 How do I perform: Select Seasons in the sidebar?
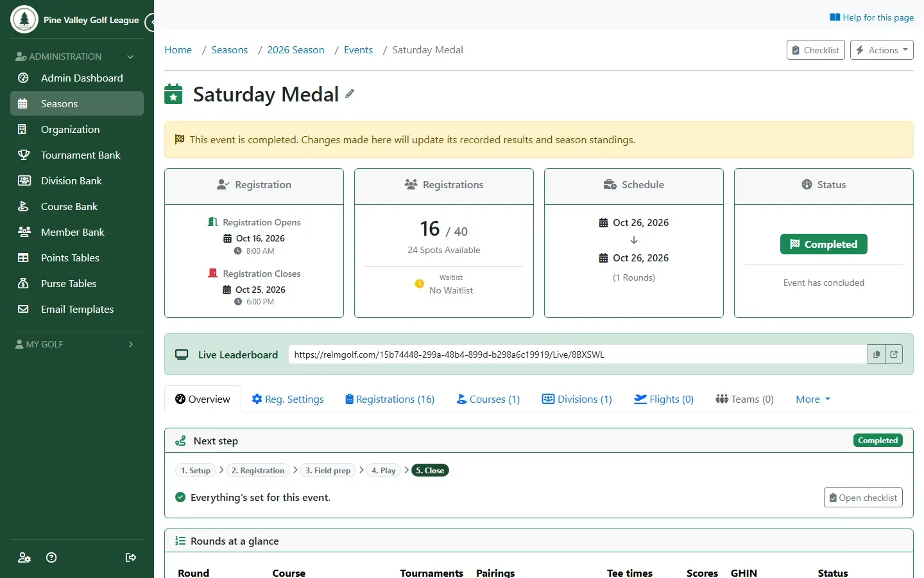pos(77,103)
